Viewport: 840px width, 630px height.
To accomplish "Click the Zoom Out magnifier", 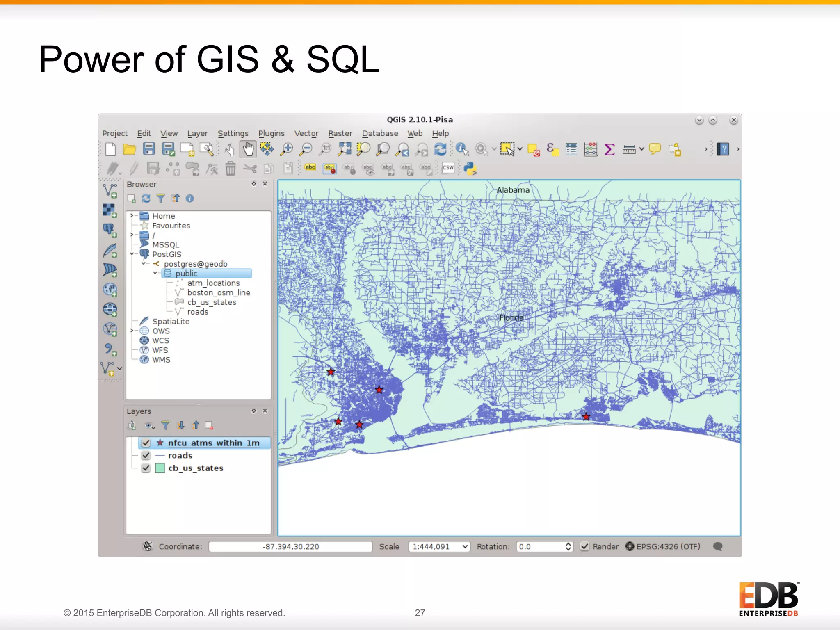I will point(306,149).
